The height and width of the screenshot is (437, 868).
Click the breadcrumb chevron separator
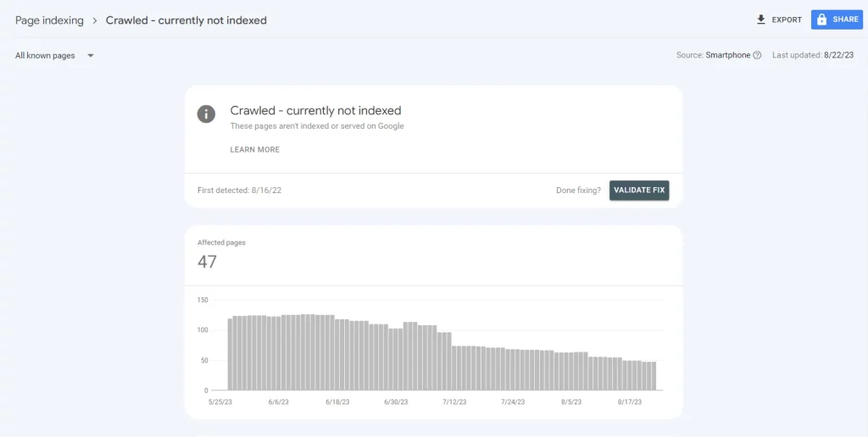coord(95,20)
